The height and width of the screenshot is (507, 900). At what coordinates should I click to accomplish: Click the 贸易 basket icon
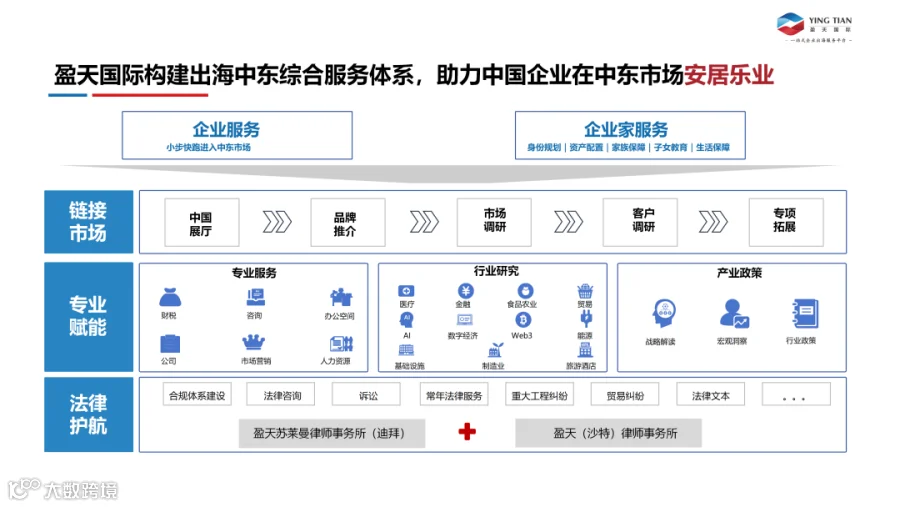pyautogui.click(x=585, y=291)
